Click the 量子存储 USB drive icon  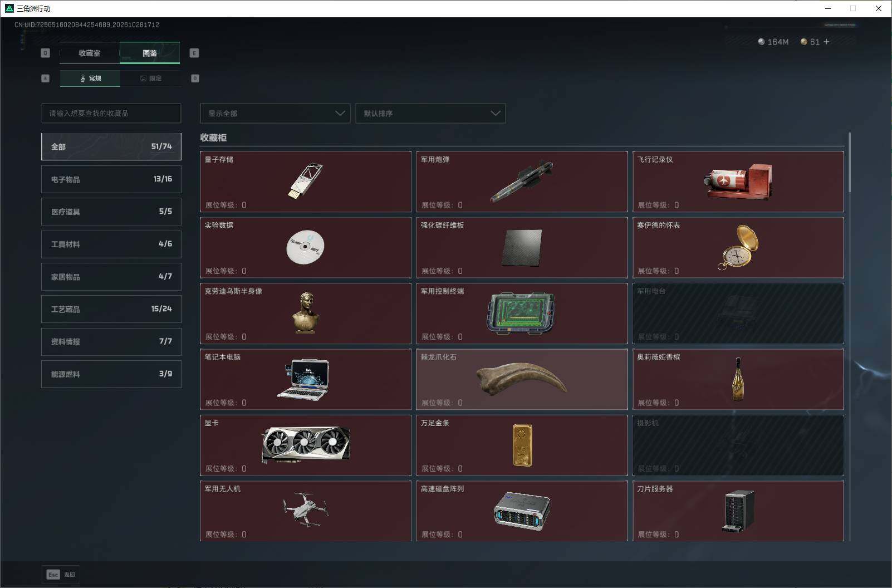pyautogui.click(x=306, y=181)
